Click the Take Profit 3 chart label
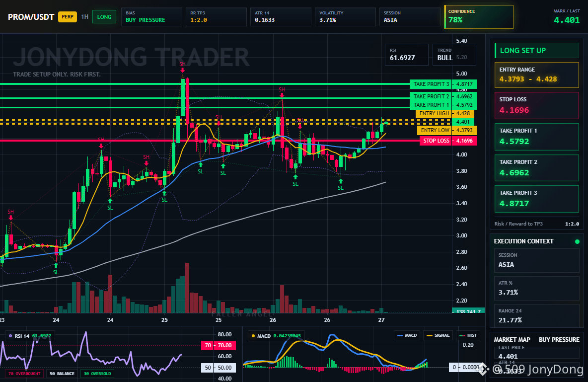The image size is (588, 382). 431,84
